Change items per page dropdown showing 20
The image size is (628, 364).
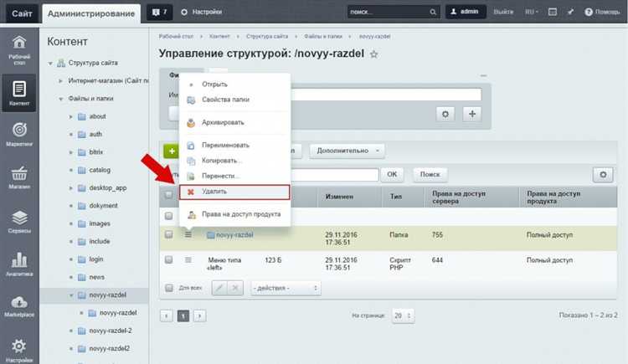click(x=403, y=315)
